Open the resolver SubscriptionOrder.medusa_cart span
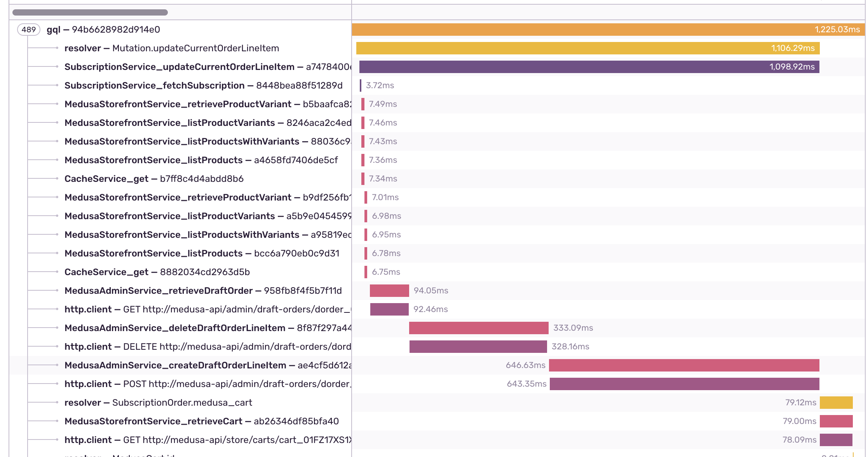Viewport: 868px width, 457px height. 158,403
